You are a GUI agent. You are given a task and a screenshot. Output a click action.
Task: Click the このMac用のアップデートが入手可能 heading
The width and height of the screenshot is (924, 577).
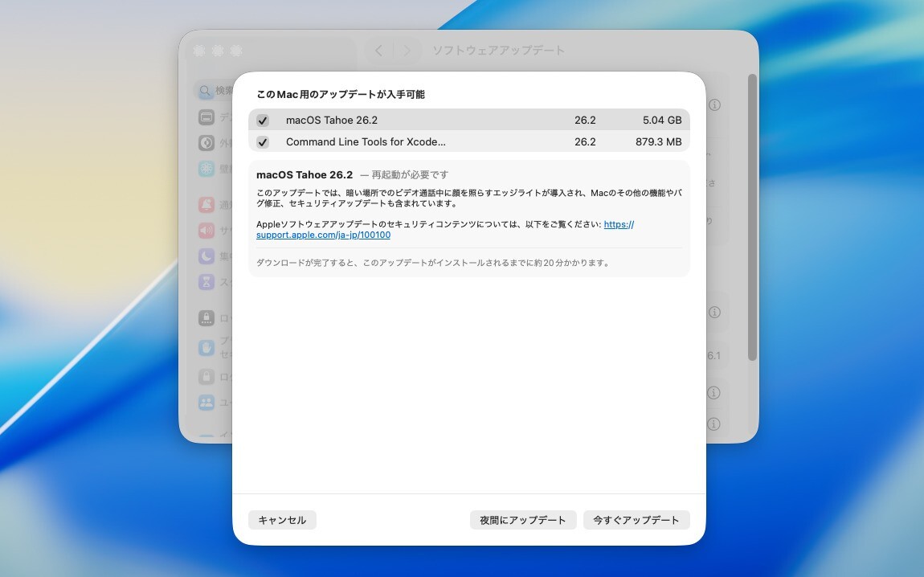coord(341,94)
